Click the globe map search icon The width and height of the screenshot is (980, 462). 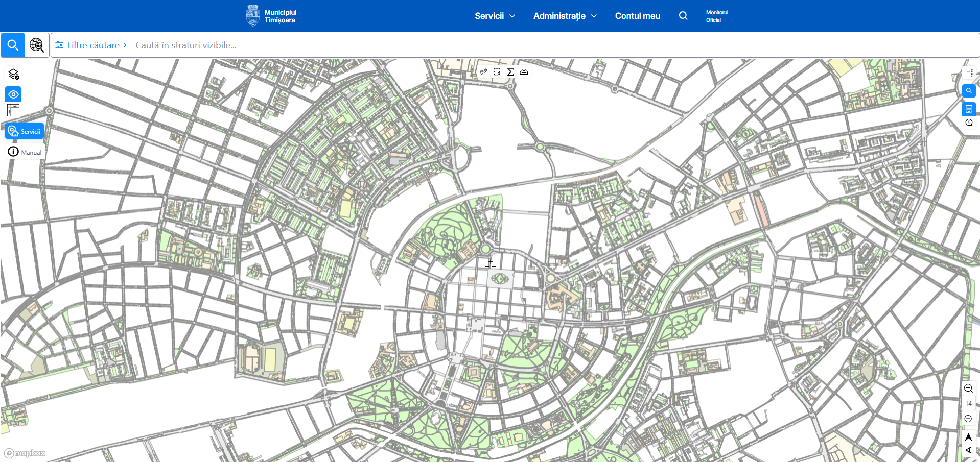tap(37, 45)
